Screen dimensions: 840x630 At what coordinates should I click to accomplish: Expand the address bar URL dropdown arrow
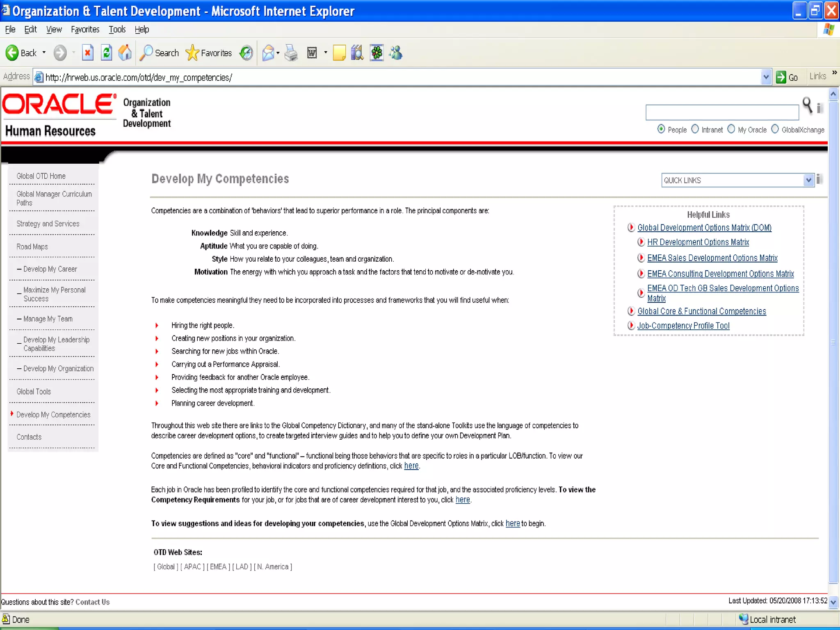click(765, 77)
